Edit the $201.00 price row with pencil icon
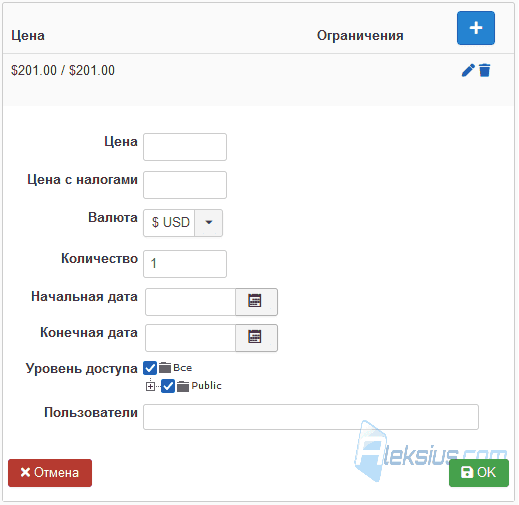This screenshot has height=505, width=519. click(468, 70)
